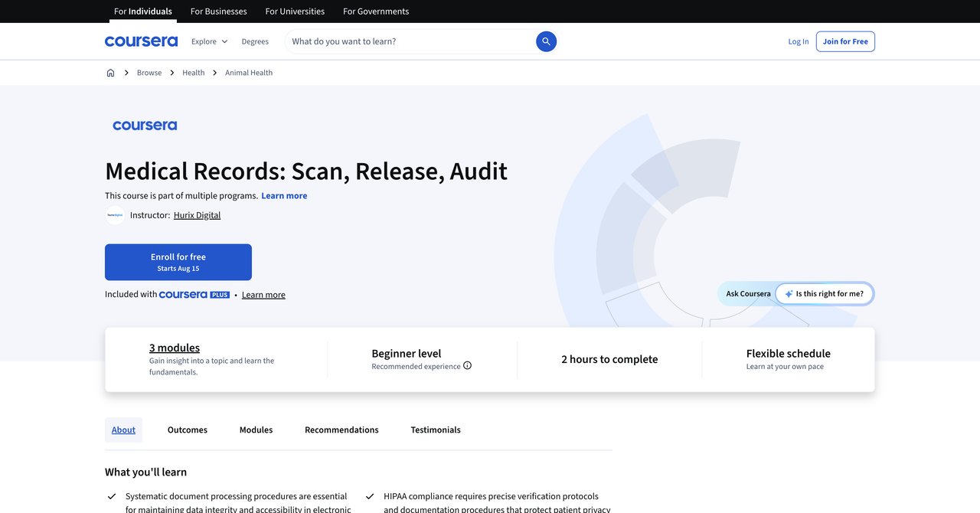Click 'Is this right for me?' button
980x513 pixels.
(x=825, y=294)
